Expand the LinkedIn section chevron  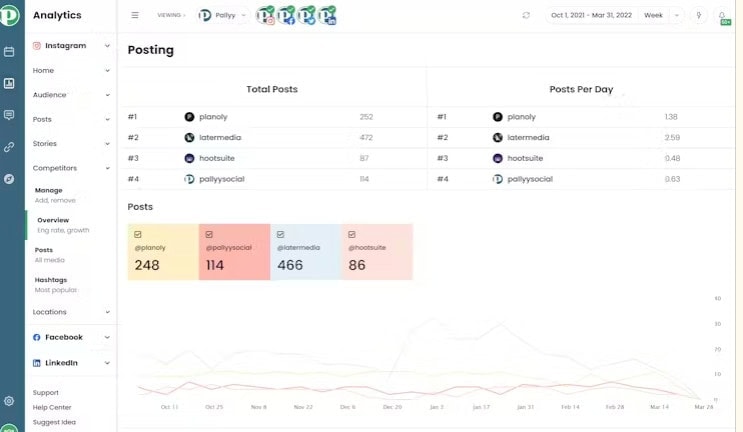click(x=108, y=363)
